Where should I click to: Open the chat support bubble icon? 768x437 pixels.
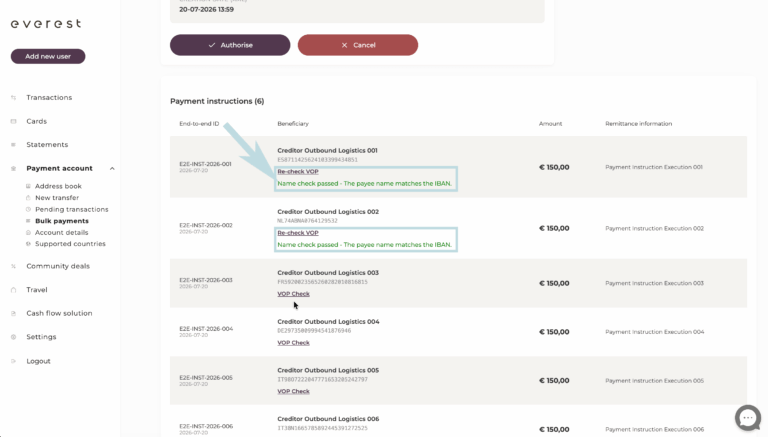point(747,417)
